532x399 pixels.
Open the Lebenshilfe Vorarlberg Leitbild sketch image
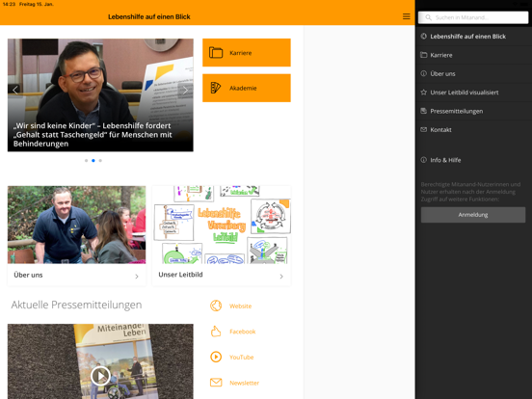(222, 225)
